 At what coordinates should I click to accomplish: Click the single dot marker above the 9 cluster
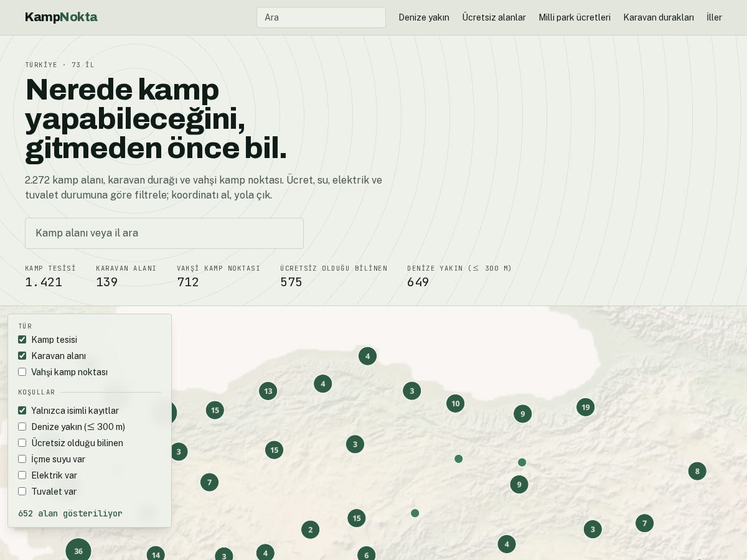pyautogui.click(x=522, y=462)
